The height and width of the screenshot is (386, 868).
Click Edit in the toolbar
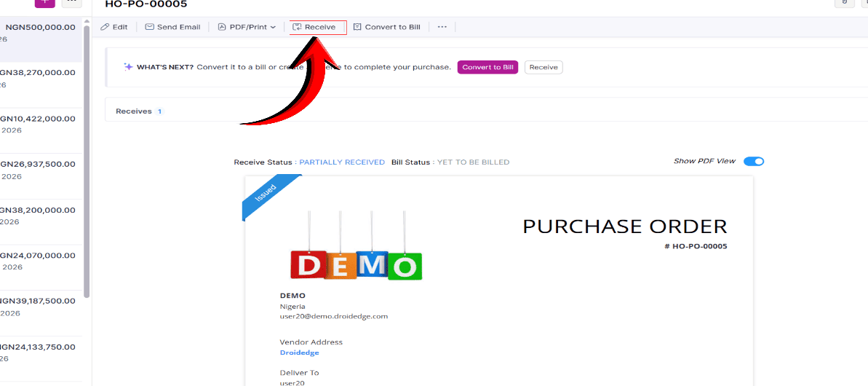114,26
